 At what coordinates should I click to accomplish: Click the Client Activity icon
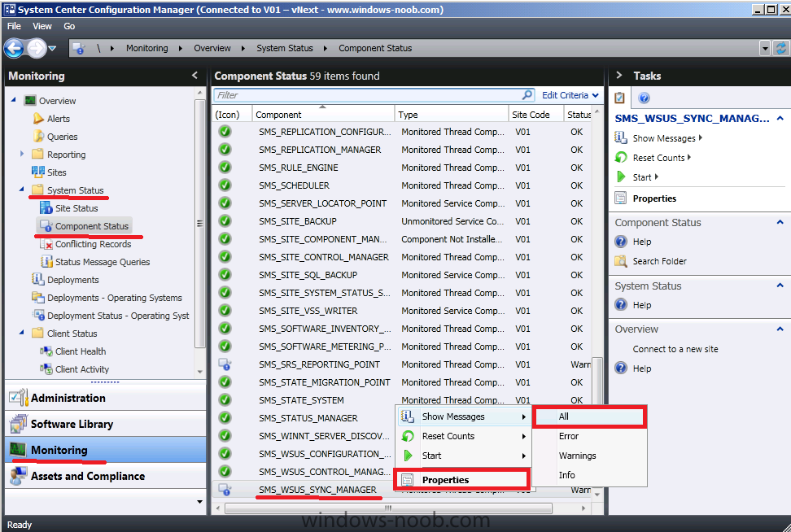point(46,369)
